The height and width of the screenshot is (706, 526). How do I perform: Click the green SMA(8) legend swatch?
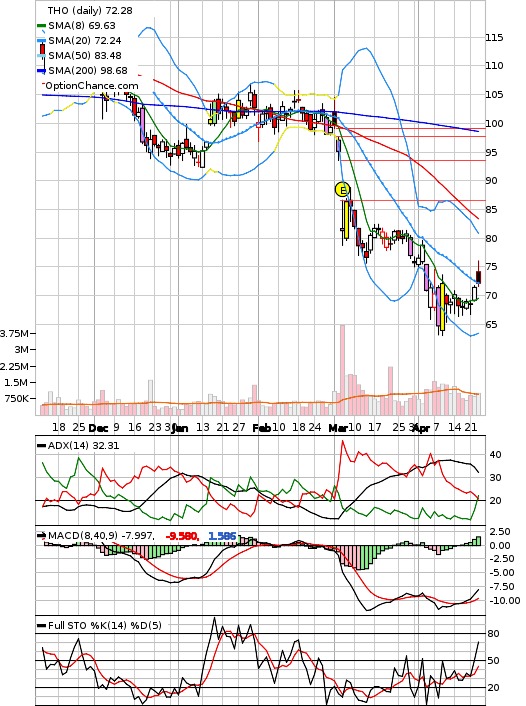coord(41,26)
